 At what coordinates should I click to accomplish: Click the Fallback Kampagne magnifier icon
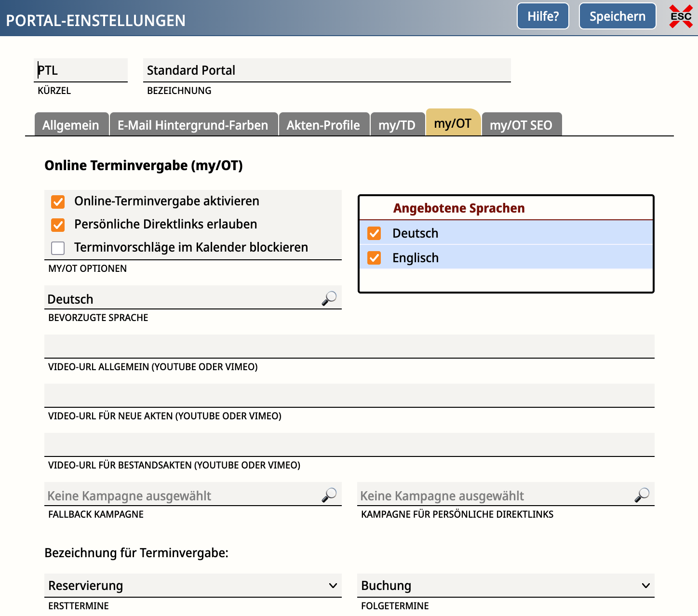[x=329, y=495]
